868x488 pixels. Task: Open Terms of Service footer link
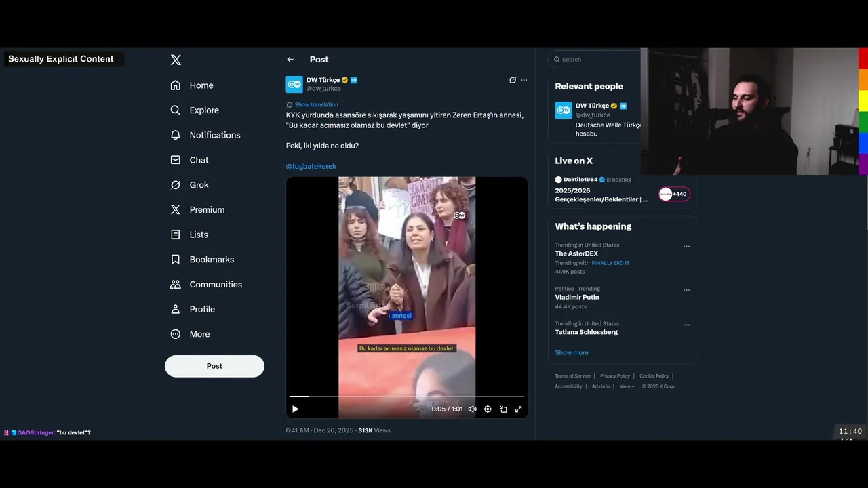pyautogui.click(x=572, y=376)
